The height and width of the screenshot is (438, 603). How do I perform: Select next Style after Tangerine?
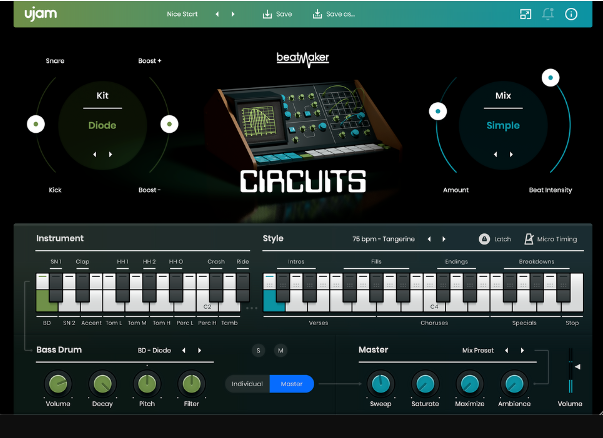444,239
